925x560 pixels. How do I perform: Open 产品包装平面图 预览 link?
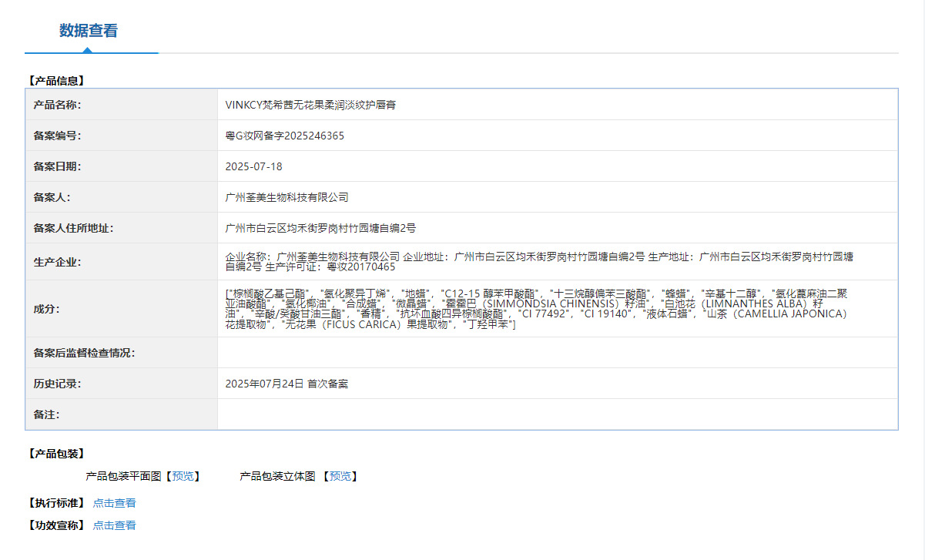[183, 477]
